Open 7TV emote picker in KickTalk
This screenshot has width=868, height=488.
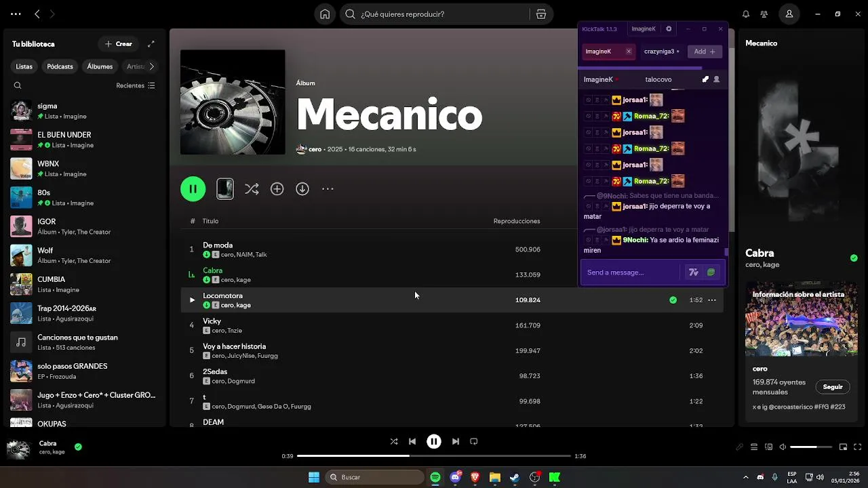(x=694, y=272)
